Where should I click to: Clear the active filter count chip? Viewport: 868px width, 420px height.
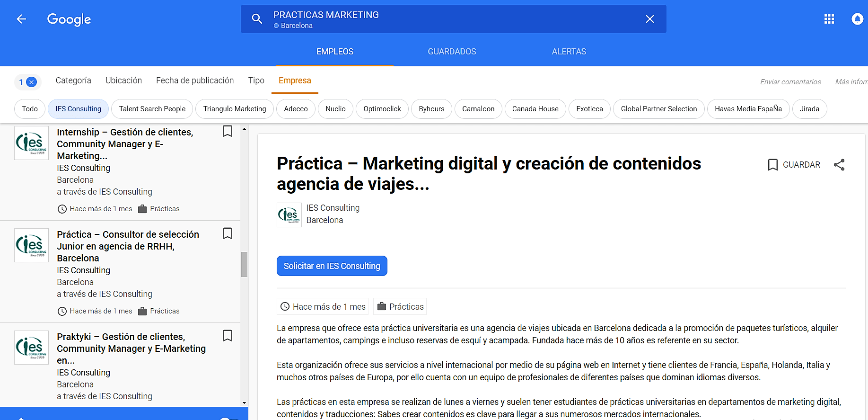pos(31,82)
